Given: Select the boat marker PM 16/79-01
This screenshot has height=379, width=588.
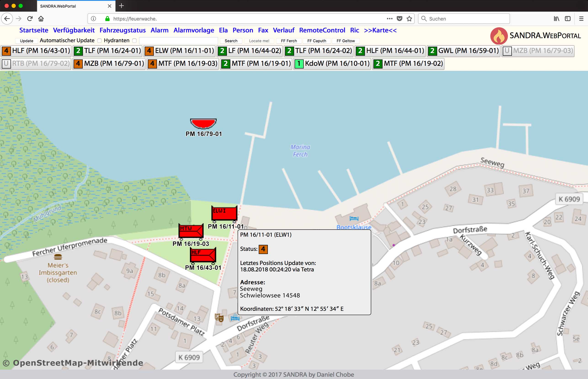Looking at the screenshot, I should (203, 124).
